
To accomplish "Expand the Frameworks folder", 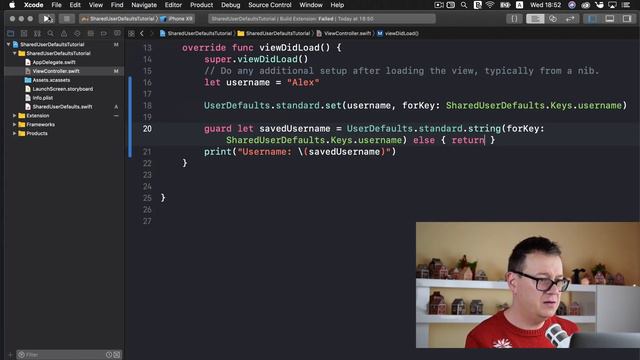I will pyautogui.click(x=15, y=124).
